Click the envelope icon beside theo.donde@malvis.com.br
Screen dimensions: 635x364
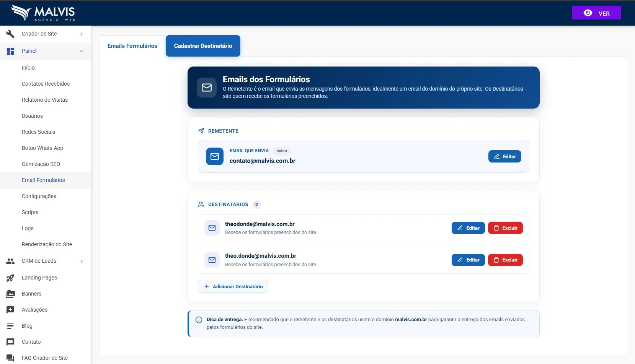pos(212,260)
